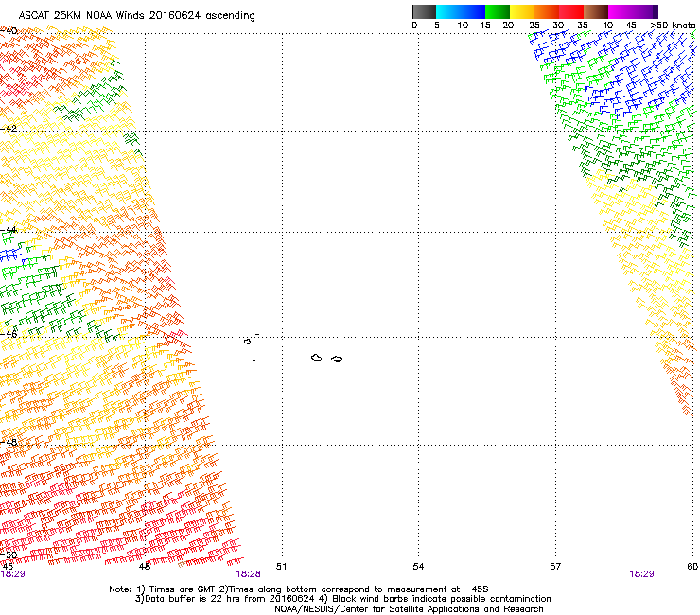Click "18:29" time label near longitude 57

click(x=641, y=574)
